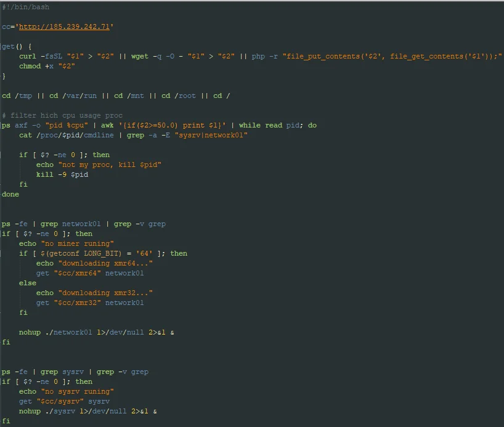Click the chmod +x "$2" line
Screen dimensions: 504x427
[47, 66]
